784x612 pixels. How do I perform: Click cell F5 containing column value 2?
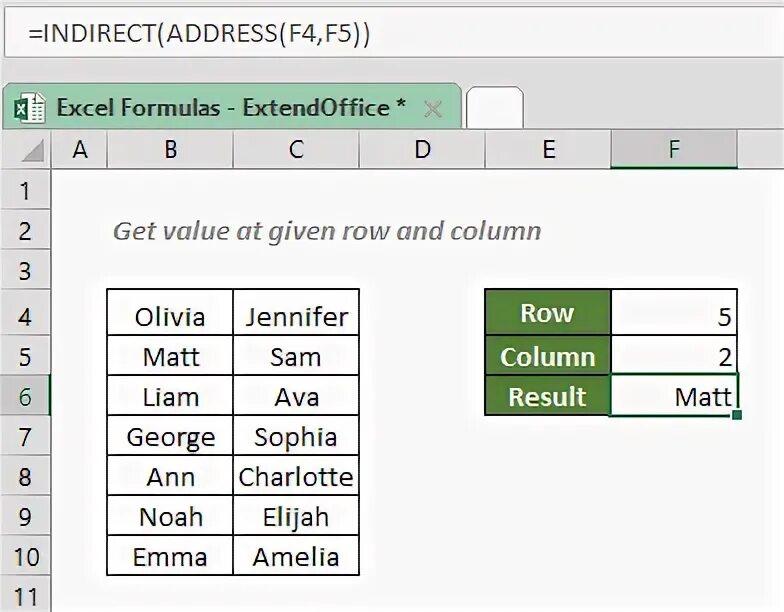pyautogui.click(x=674, y=357)
